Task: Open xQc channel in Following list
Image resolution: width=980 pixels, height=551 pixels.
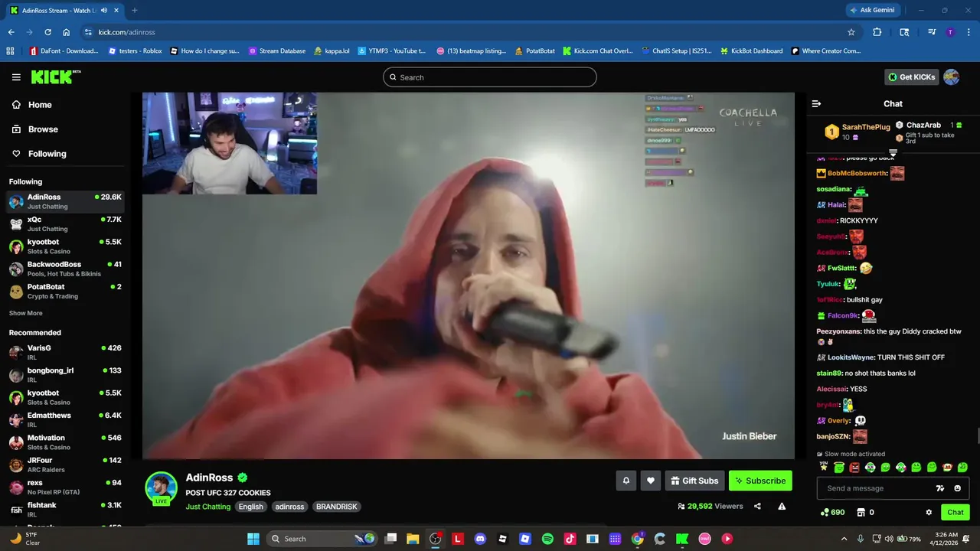Action: (x=65, y=223)
